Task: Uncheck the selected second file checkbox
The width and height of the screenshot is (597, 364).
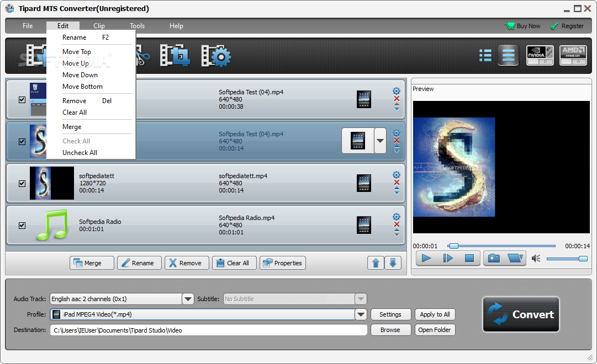Action: (x=22, y=142)
